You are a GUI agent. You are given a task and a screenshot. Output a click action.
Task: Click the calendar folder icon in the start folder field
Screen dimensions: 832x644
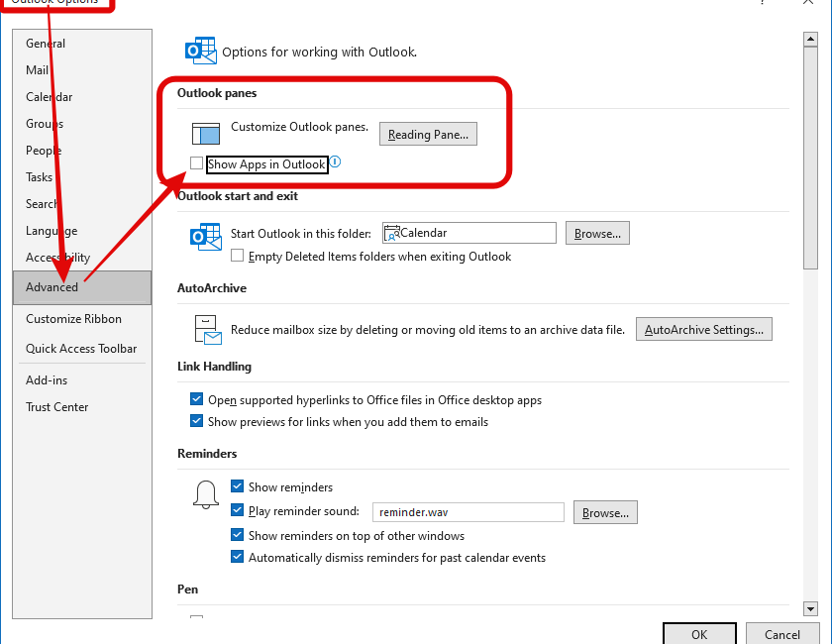pos(391,233)
